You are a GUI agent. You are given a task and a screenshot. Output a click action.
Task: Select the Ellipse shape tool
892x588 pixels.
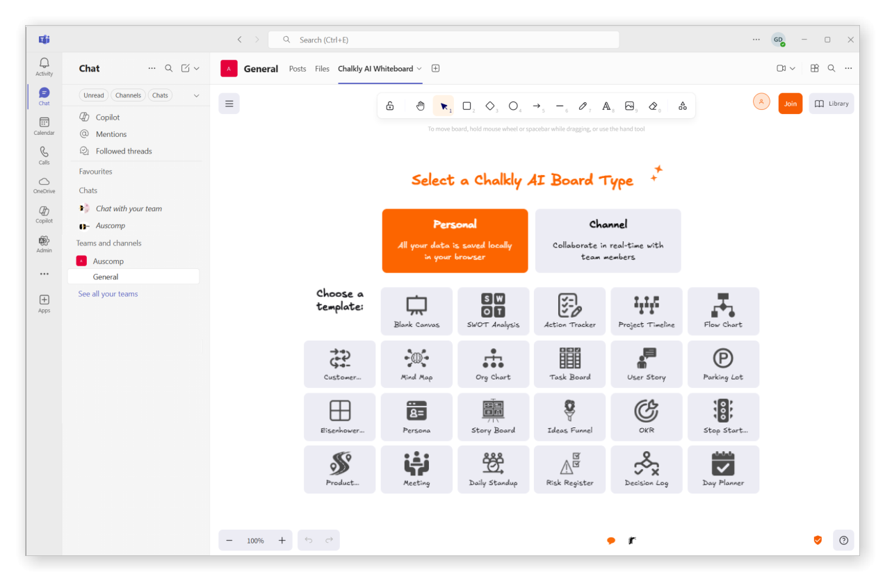[x=513, y=106]
